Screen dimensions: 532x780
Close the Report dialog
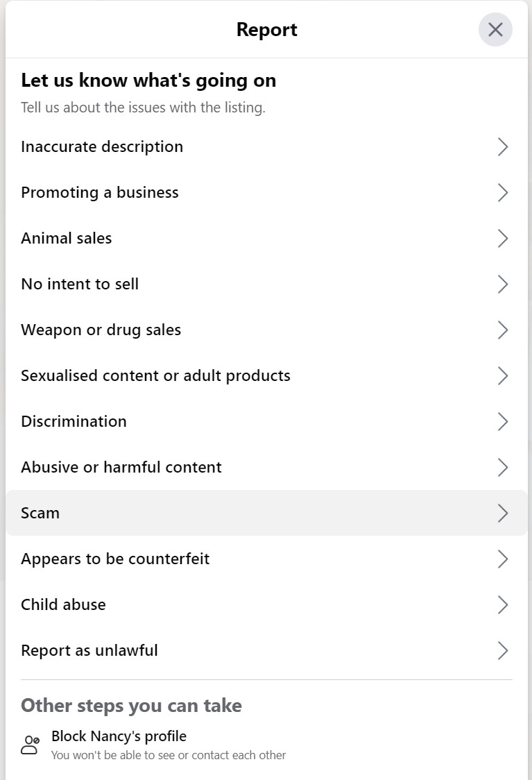coord(495,30)
